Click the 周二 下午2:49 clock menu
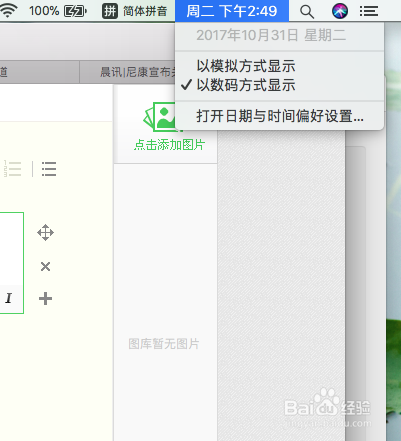The width and height of the screenshot is (401, 441). 232,11
